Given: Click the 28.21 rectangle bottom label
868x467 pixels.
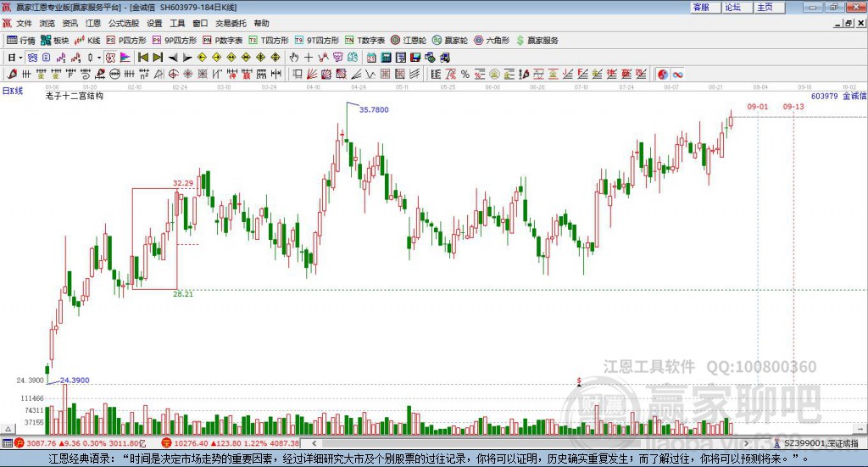Looking at the screenshot, I should pyautogui.click(x=183, y=294).
